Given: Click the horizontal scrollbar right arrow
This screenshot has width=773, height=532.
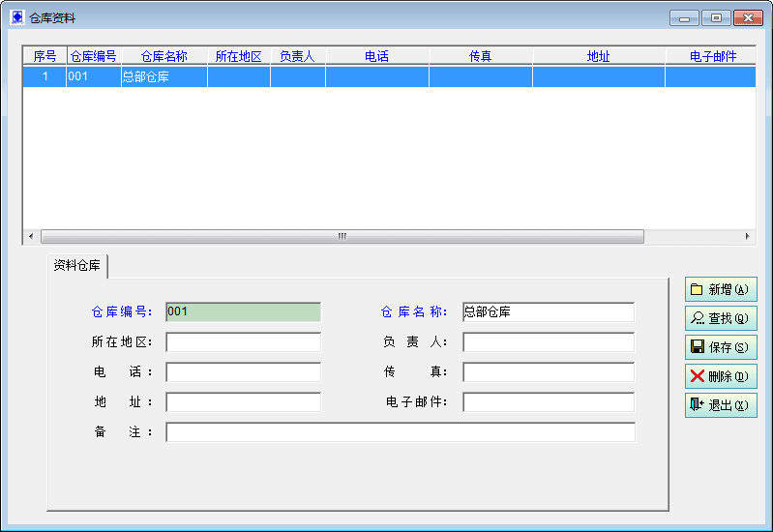Looking at the screenshot, I should pos(747,236).
